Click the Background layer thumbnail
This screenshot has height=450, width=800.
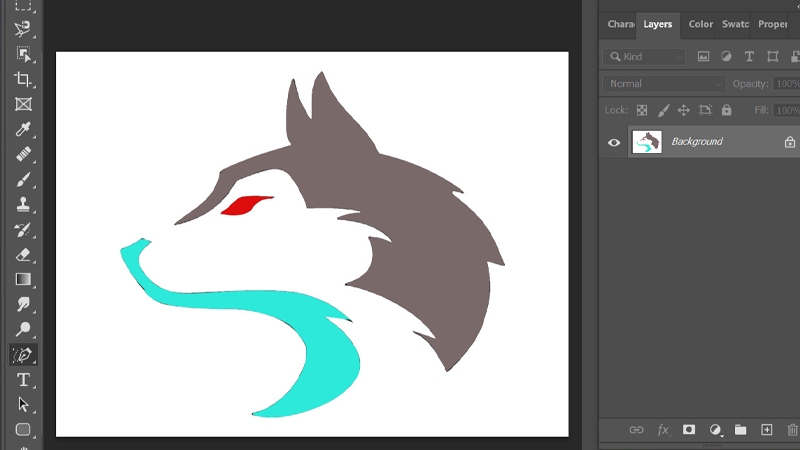[x=647, y=142]
